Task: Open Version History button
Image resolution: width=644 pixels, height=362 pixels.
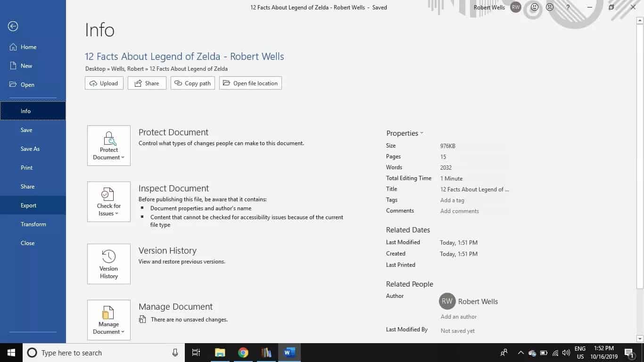Action: tap(109, 264)
